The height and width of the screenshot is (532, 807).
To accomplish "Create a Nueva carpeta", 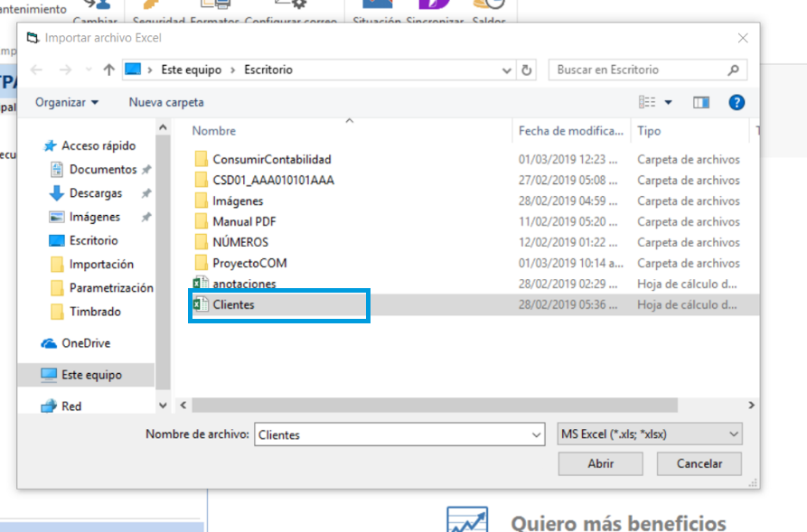I will click(166, 102).
